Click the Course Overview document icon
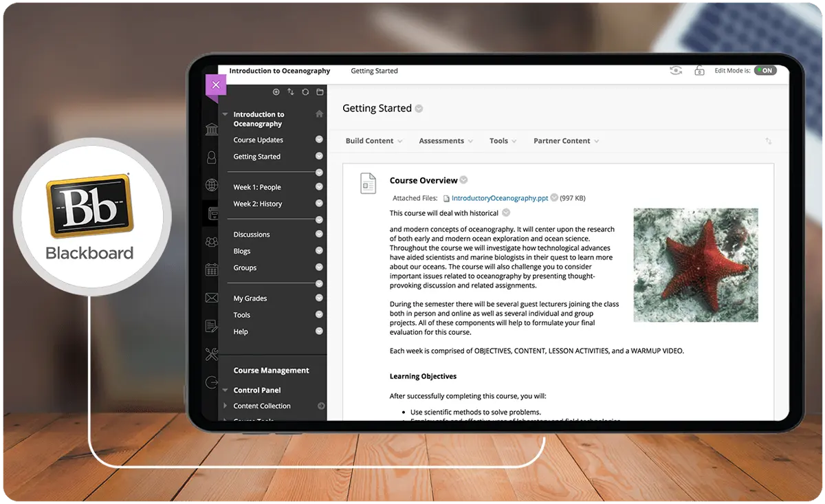The height and width of the screenshot is (504, 825). pos(368,184)
